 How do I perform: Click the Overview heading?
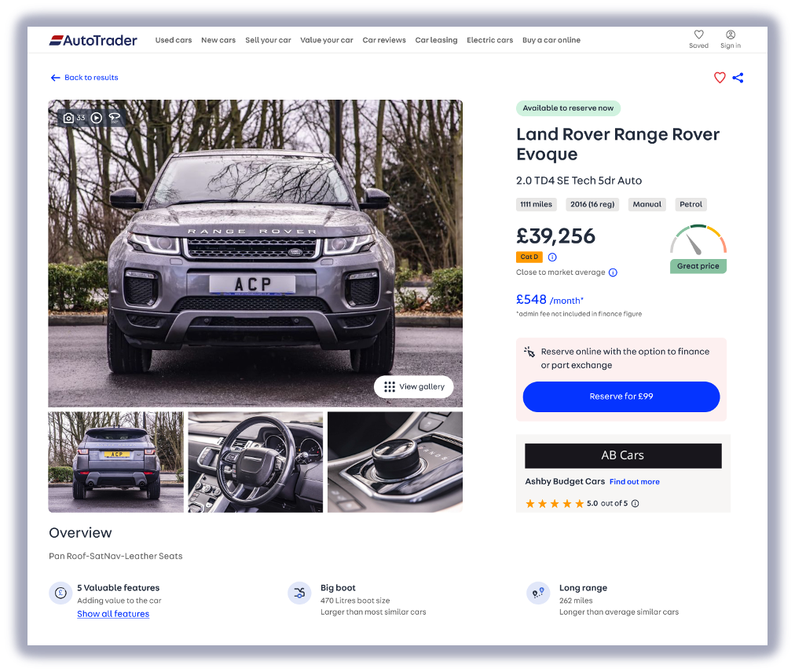pos(80,532)
